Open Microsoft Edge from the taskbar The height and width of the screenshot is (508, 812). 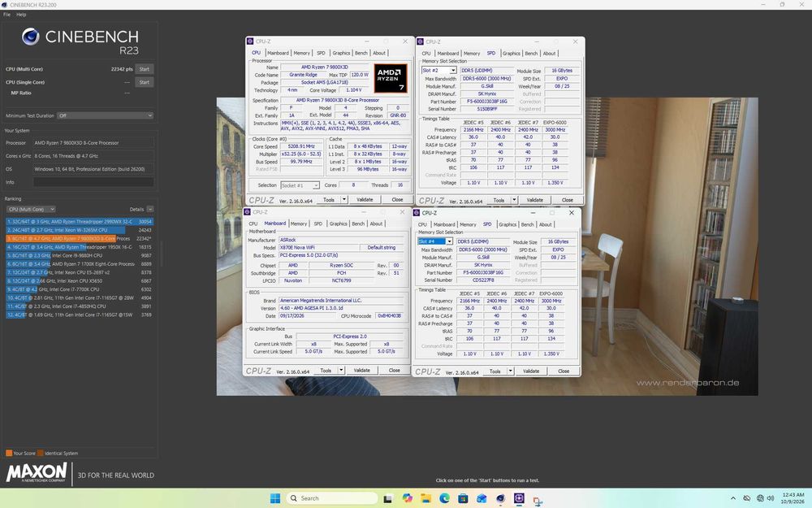click(x=444, y=498)
